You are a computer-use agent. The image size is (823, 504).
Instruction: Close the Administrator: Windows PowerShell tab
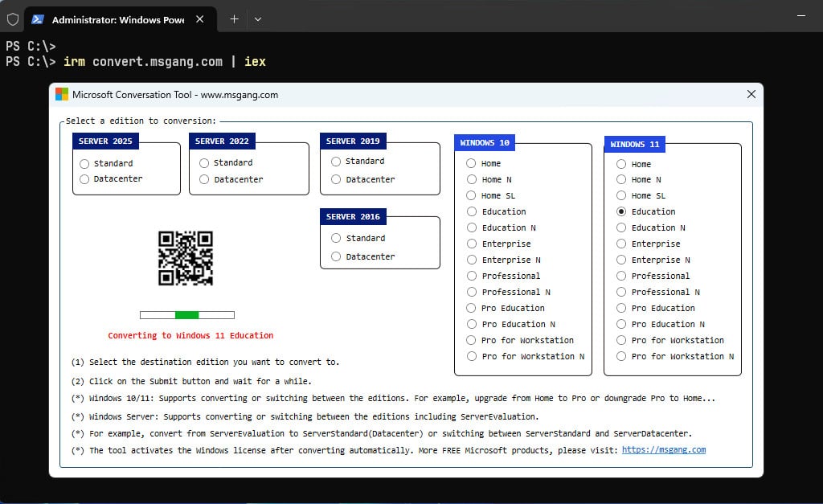(199, 19)
